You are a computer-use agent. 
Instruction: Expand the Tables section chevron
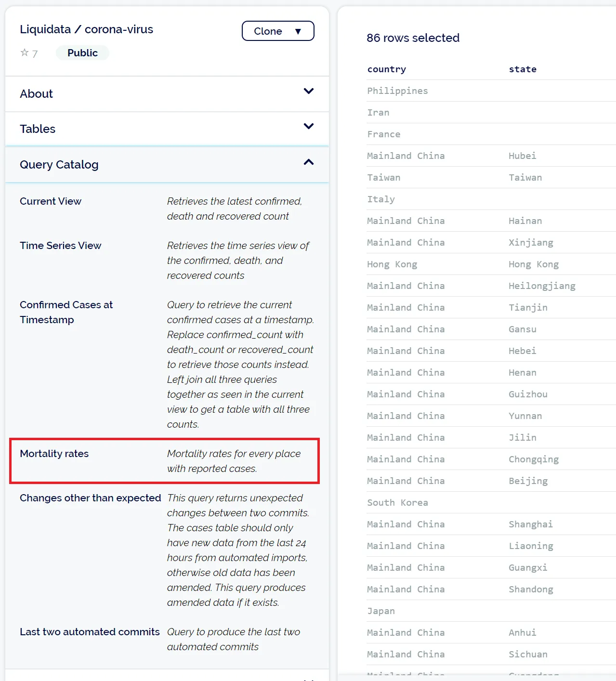coord(309,126)
